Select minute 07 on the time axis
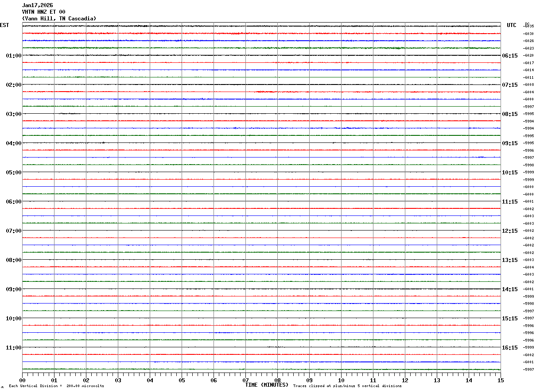 point(245,380)
